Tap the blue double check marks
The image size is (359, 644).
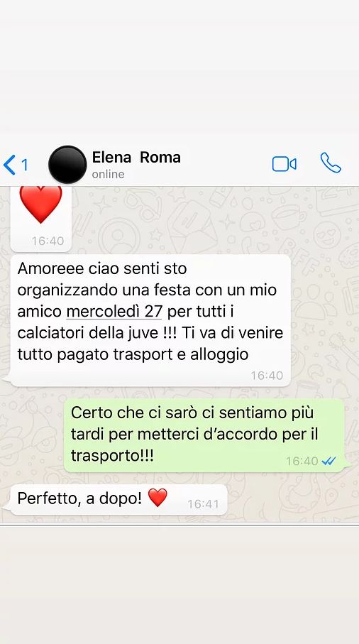(x=328, y=462)
